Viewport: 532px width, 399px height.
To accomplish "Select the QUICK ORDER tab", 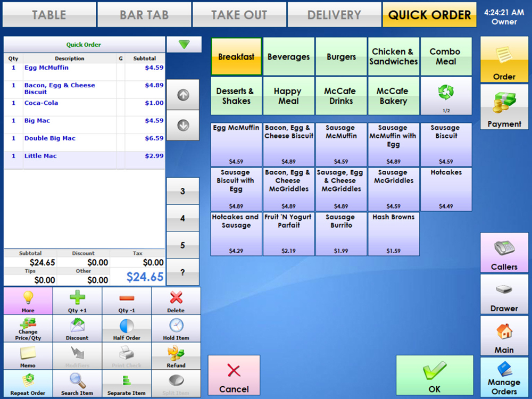I will click(429, 14).
